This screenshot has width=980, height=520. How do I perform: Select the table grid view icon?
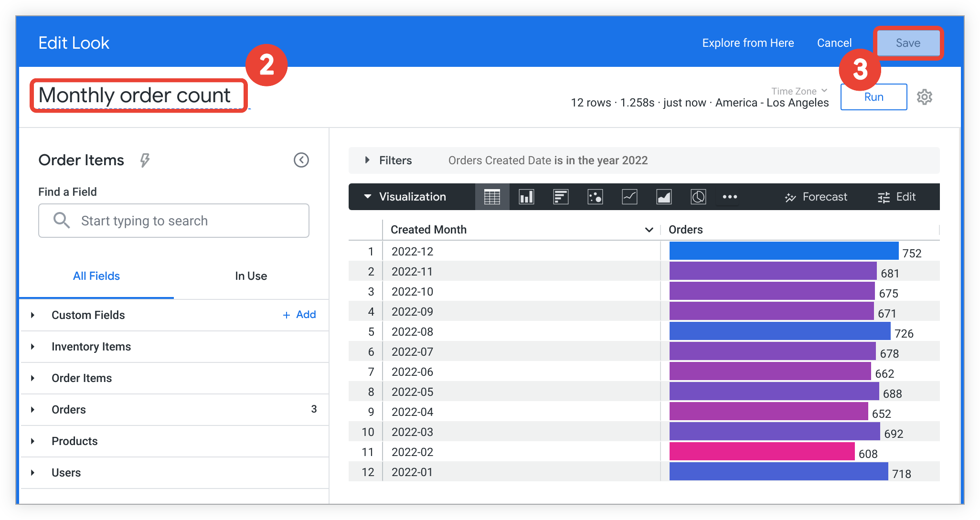click(490, 196)
